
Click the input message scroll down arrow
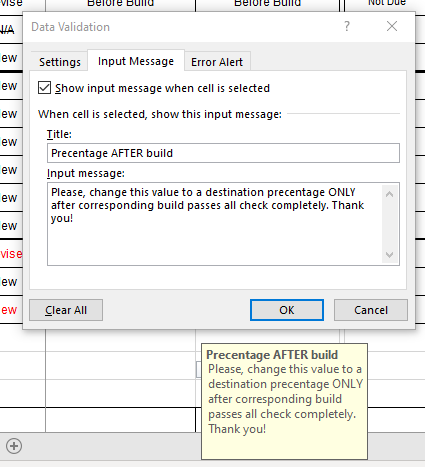point(389,255)
